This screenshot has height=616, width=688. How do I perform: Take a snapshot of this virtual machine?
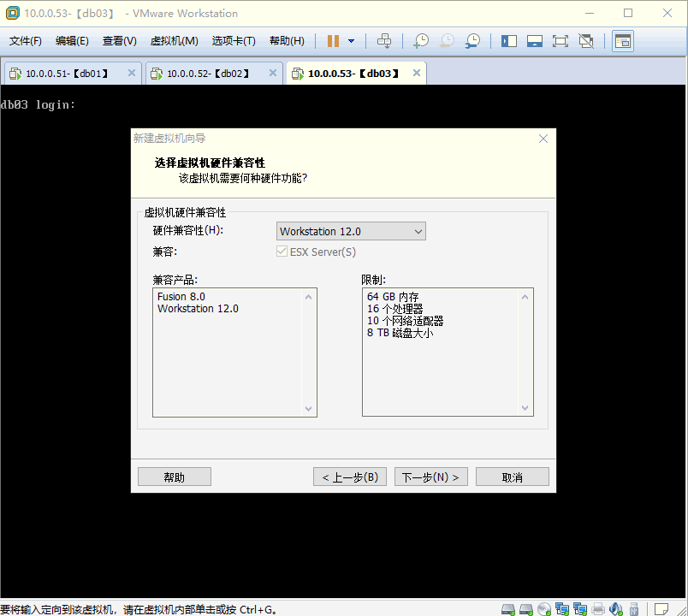(420, 40)
